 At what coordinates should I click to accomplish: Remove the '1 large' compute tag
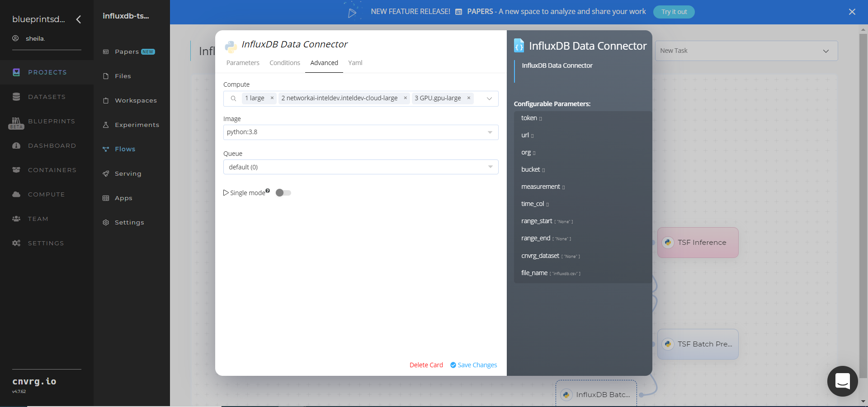(272, 98)
